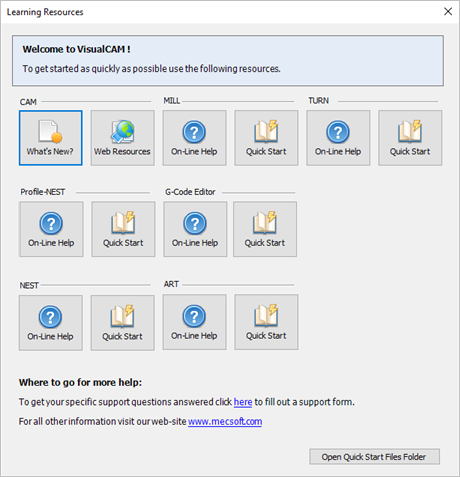
Task: Select the 'Welcome to VisualCAM !' heading
Action: point(76,49)
